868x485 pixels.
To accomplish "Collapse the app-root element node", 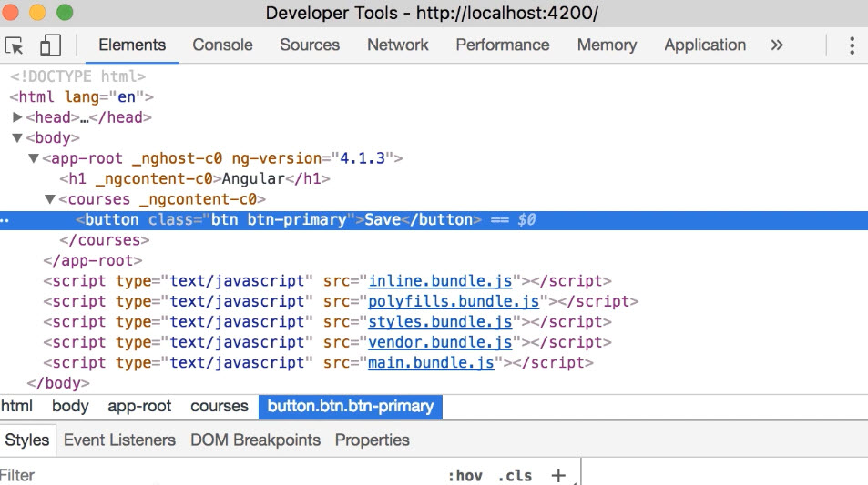I will [34, 159].
